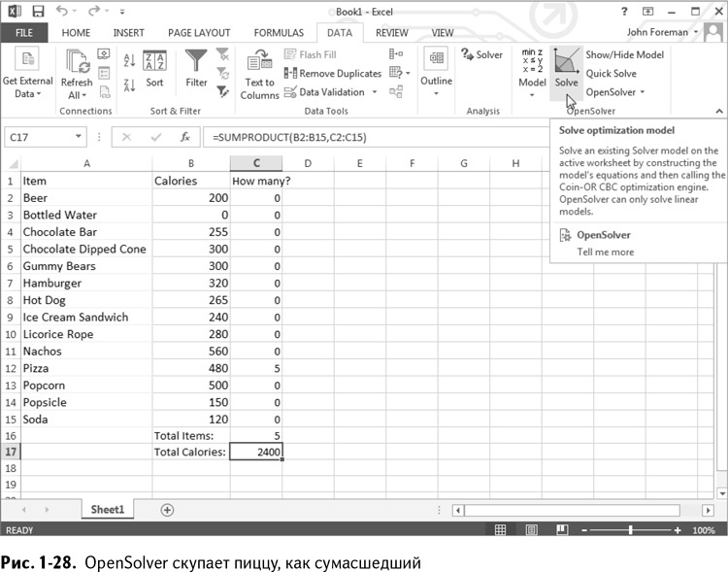Screen dimensions: 728x572
Task: Open the Name Box dropdown arrow
Action: click(78, 137)
